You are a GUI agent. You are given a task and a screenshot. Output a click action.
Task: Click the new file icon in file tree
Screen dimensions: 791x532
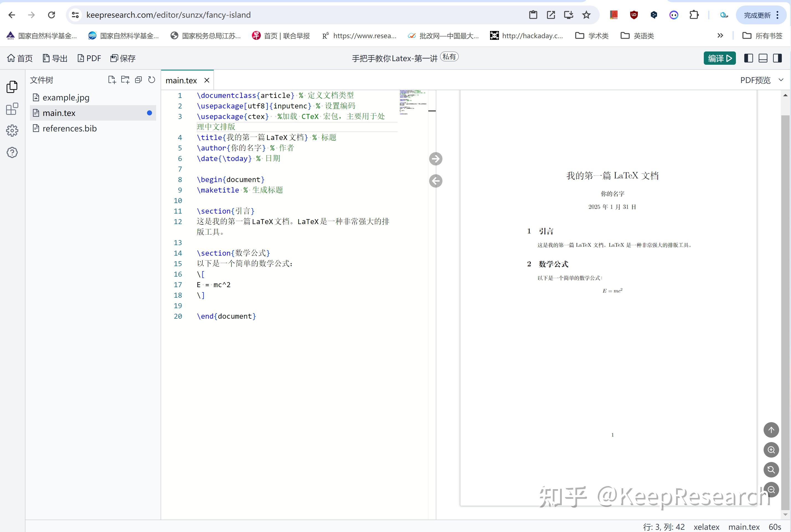[112, 80]
